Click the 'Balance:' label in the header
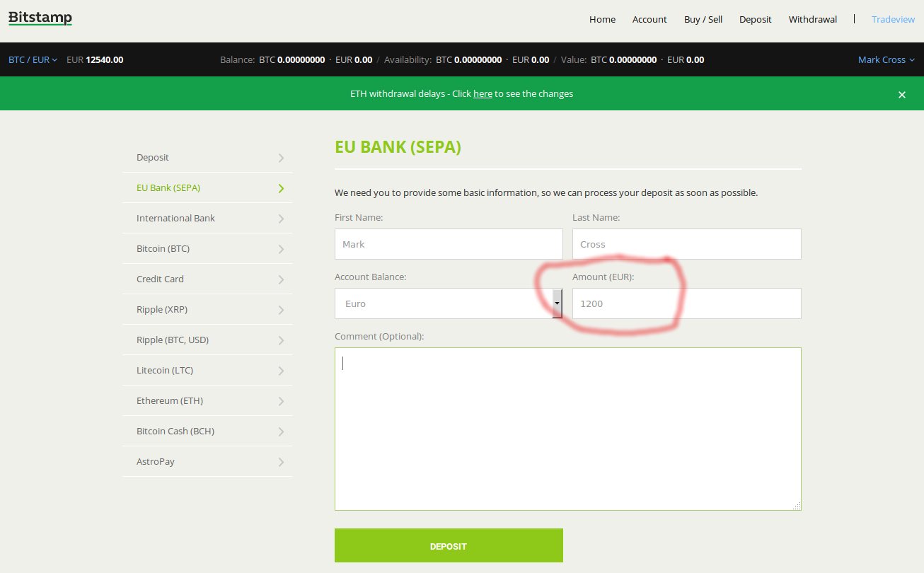 click(237, 59)
